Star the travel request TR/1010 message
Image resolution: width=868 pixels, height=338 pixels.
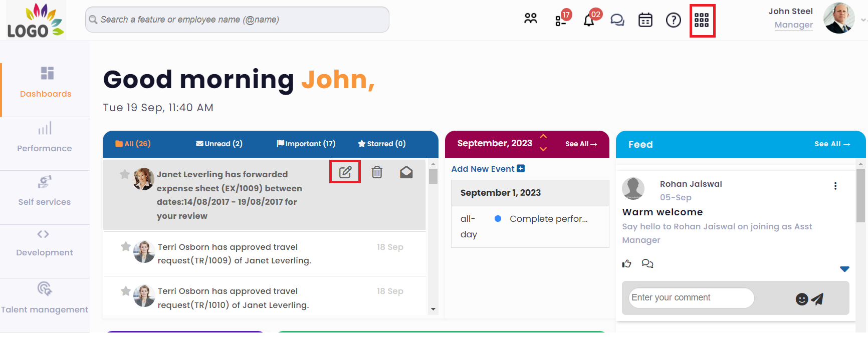coord(126,291)
